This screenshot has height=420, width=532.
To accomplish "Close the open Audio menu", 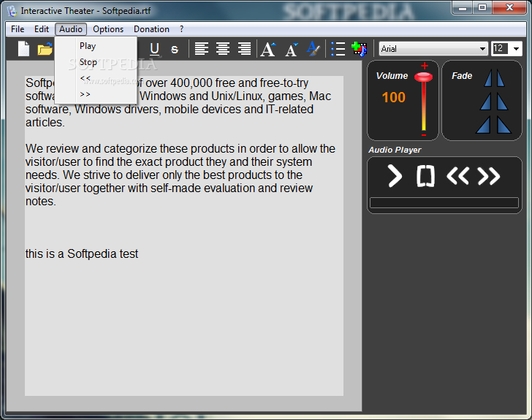I will pos(71,29).
